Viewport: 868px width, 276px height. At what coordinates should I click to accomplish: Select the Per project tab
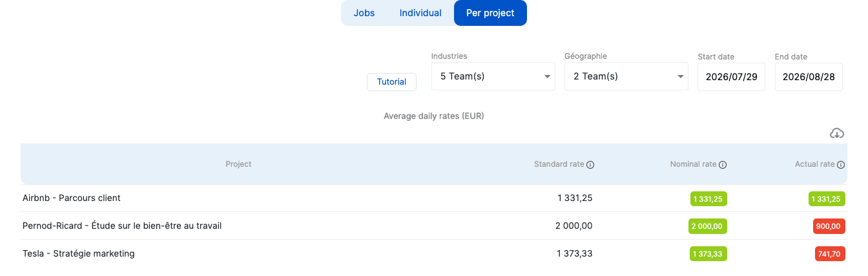(490, 13)
